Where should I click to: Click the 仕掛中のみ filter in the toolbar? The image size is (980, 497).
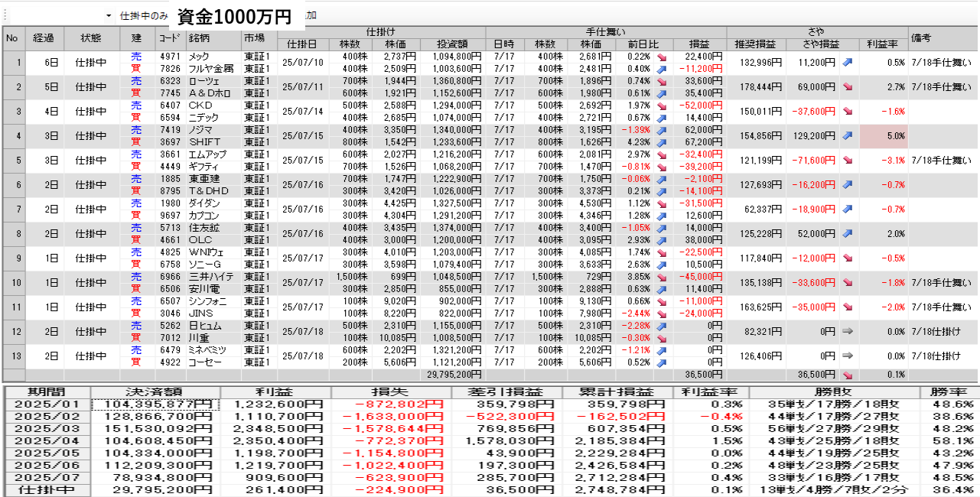click(143, 16)
